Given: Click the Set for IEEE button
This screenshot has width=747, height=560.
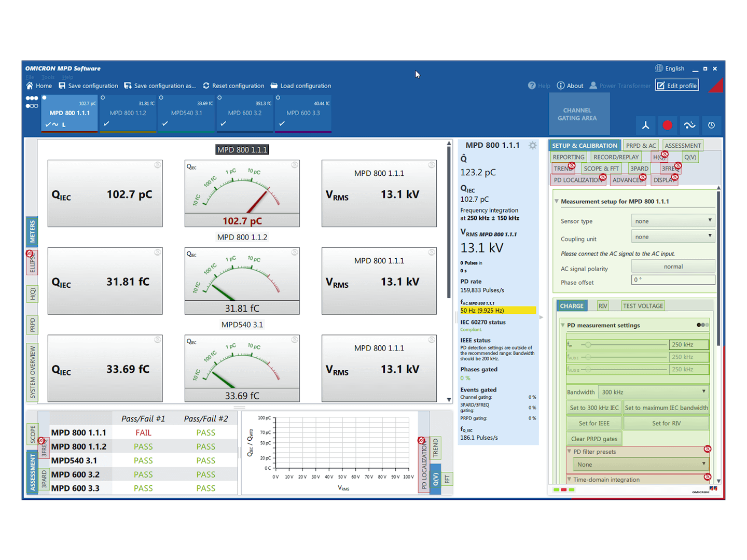Looking at the screenshot, I should pos(593,423).
